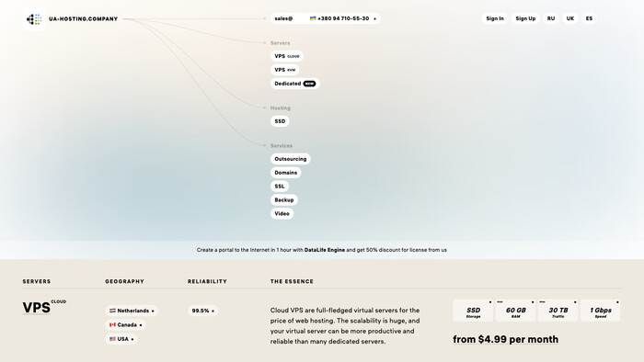Click the SSD Storage spec card
644x362 pixels.
(473, 311)
